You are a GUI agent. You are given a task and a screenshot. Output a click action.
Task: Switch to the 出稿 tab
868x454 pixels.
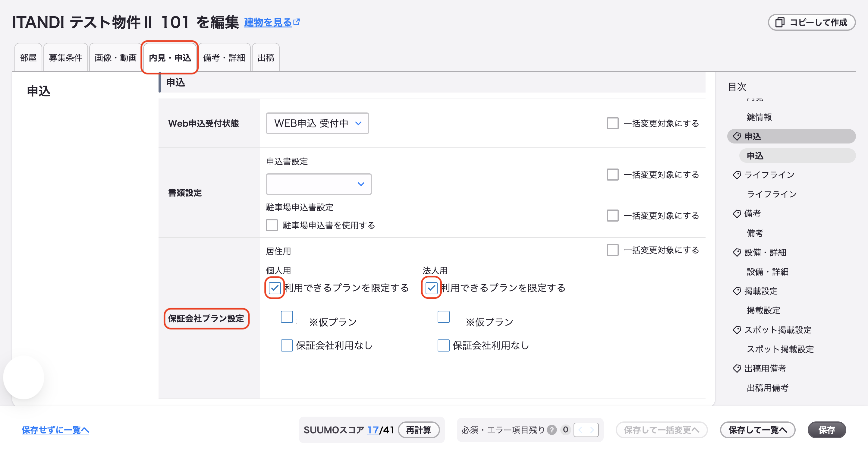[266, 58]
